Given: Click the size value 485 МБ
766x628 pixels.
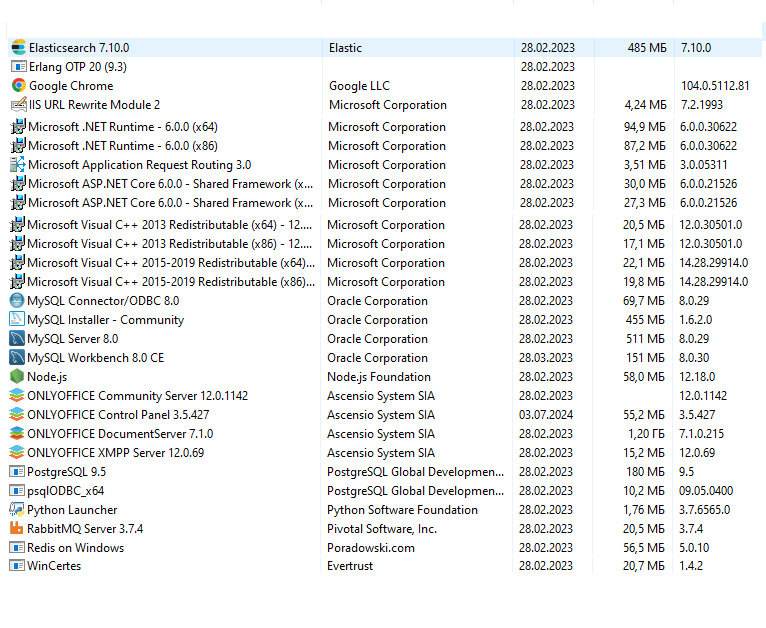Looking at the screenshot, I should tap(647, 48).
